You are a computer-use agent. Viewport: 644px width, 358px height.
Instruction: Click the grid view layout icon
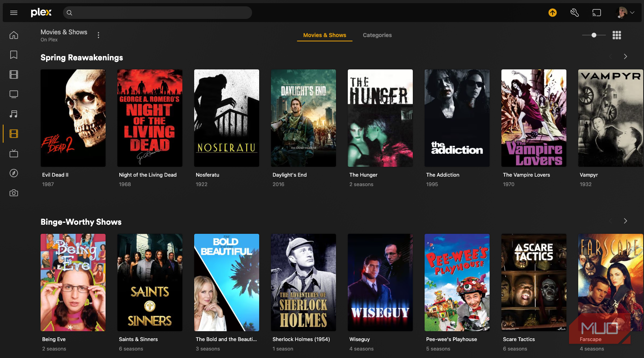click(x=617, y=35)
